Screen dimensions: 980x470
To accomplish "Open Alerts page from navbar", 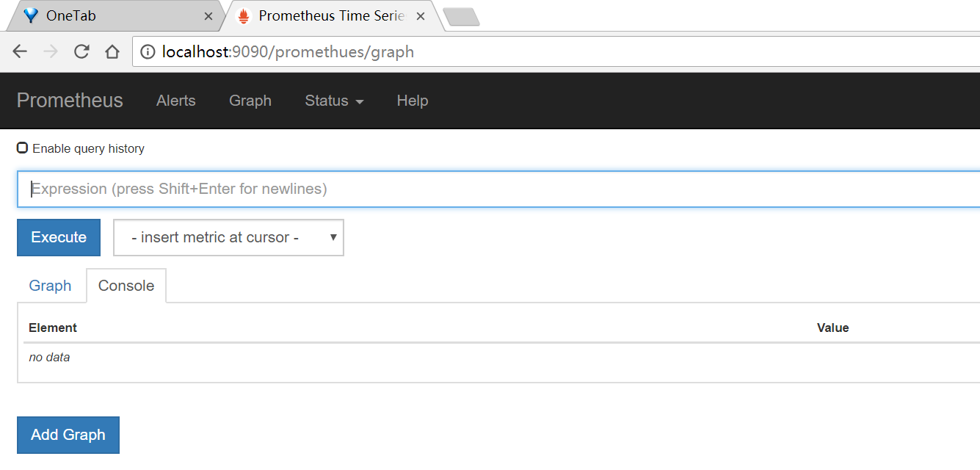I will pyautogui.click(x=176, y=101).
